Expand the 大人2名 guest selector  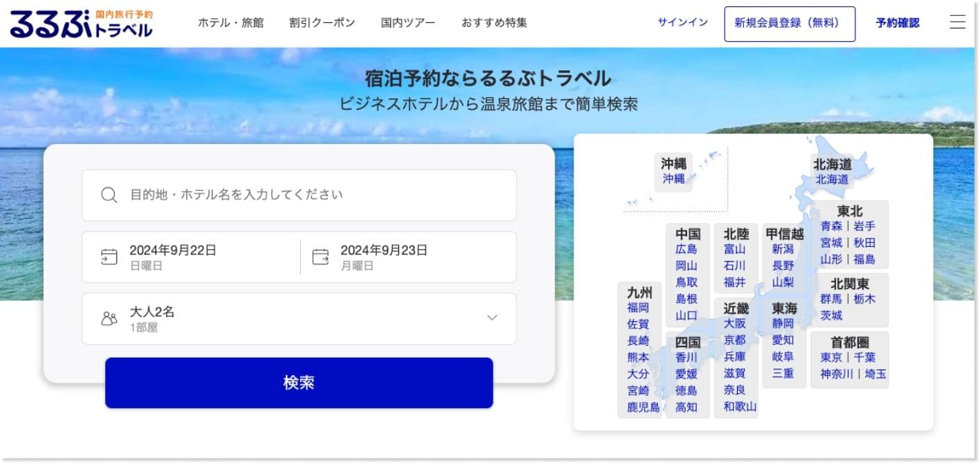[x=299, y=318]
